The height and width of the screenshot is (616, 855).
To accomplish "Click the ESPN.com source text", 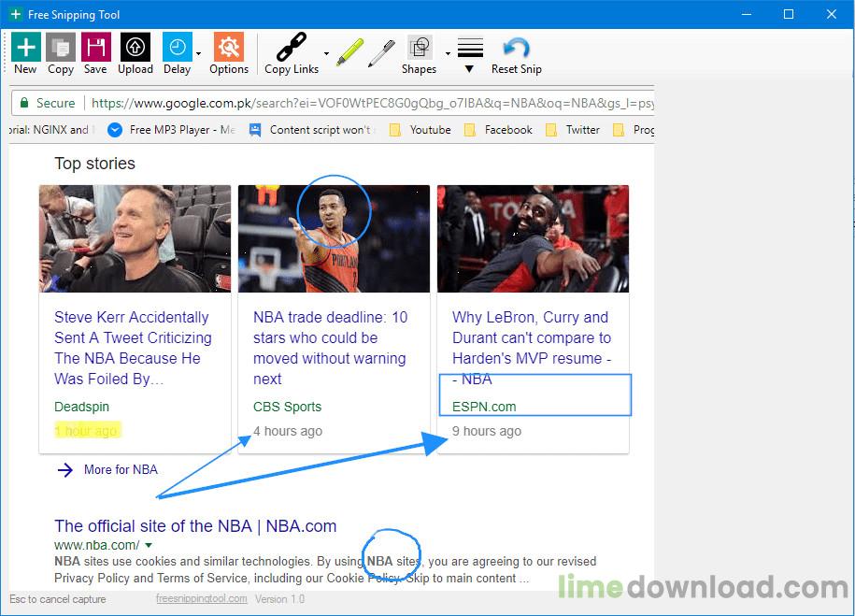I will (x=484, y=407).
